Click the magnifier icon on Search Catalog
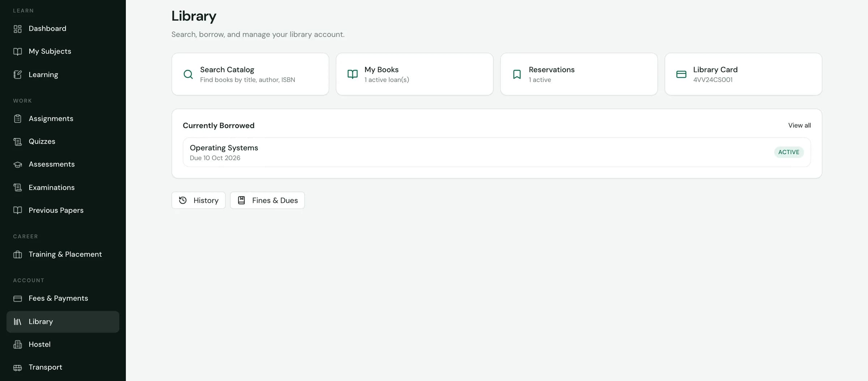Image resolution: width=868 pixels, height=381 pixels. point(188,74)
